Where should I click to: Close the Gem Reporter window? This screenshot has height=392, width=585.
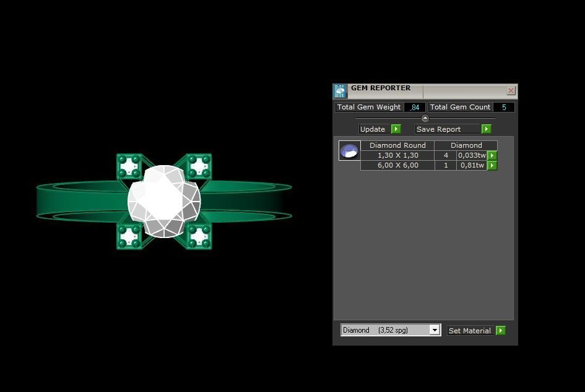click(x=511, y=90)
